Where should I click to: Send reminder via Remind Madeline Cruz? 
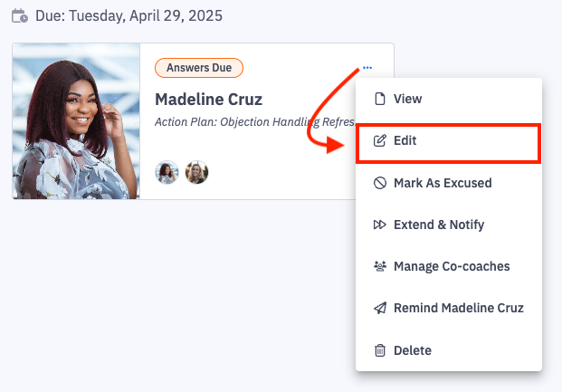coord(458,309)
